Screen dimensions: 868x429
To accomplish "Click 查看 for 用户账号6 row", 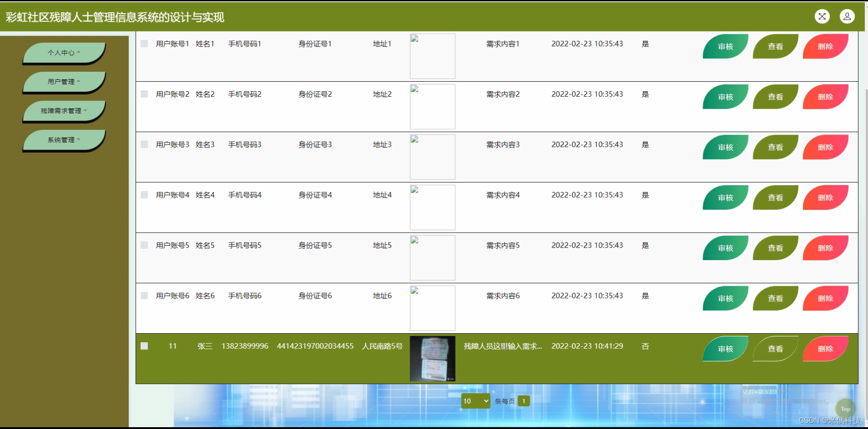I will [x=775, y=298].
